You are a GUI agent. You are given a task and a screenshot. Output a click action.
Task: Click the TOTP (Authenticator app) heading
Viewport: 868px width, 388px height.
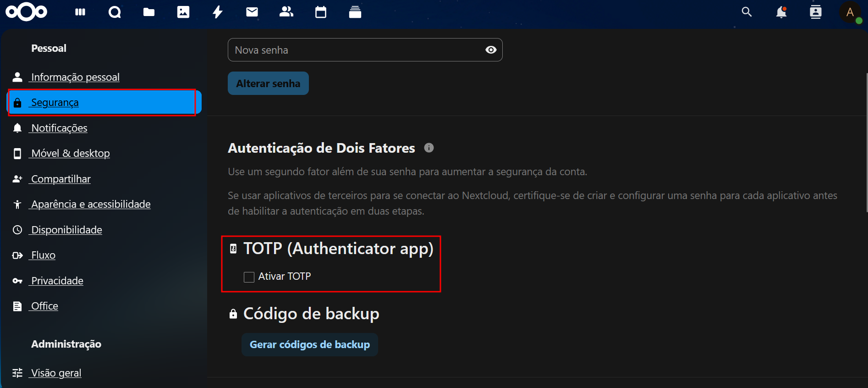coord(338,248)
